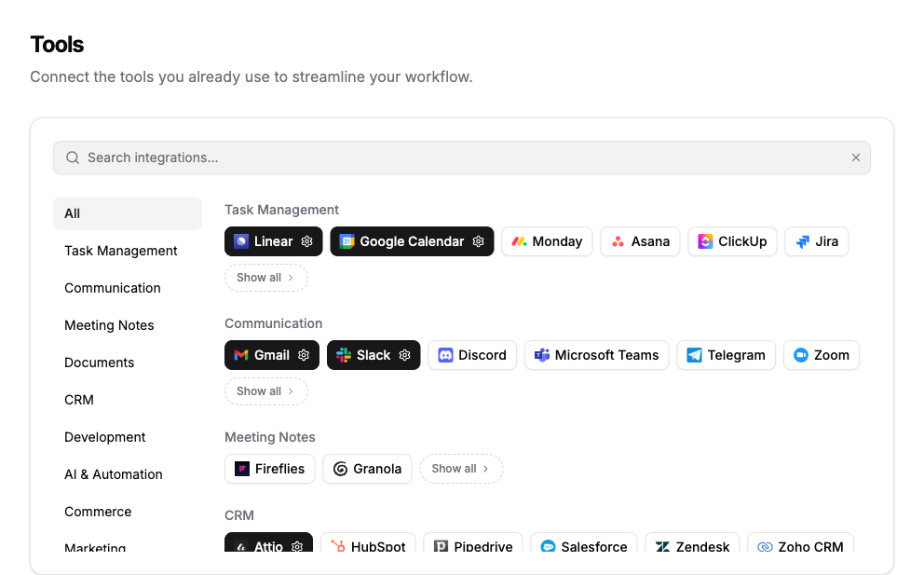
Task: Choose the Microsoft Teams integration
Action: tap(596, 355)
